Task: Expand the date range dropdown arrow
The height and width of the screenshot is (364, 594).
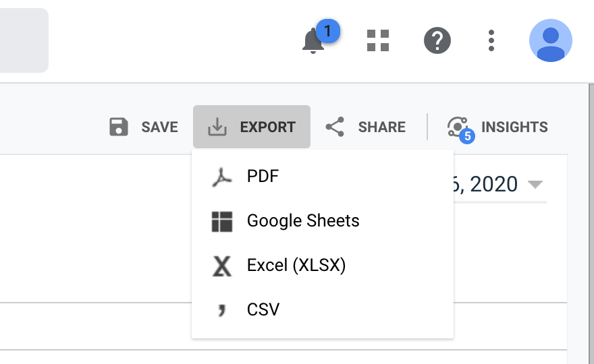Action: pyautogui.click(x=535, y=184)
